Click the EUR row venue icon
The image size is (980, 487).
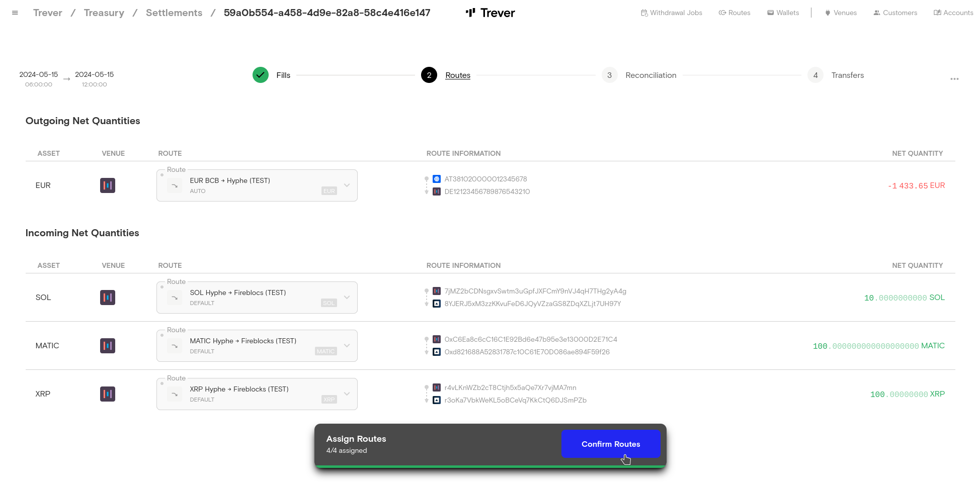(x=108, y=185)
